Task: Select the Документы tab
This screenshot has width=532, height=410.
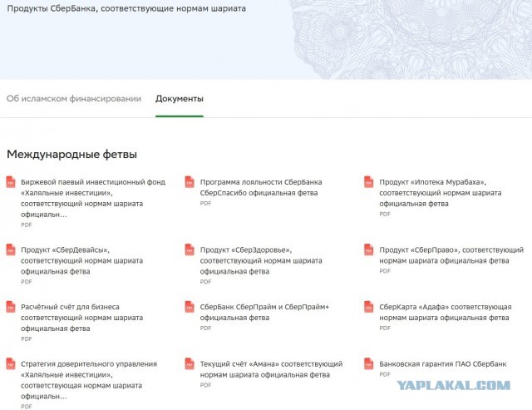Action: [180, 99]
